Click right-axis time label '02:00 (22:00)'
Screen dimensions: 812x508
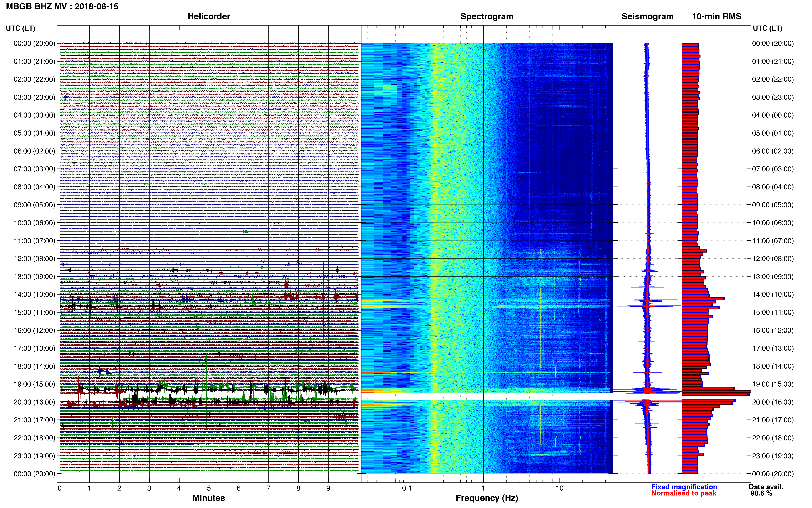pyautogui.click(x=773, y=79)
